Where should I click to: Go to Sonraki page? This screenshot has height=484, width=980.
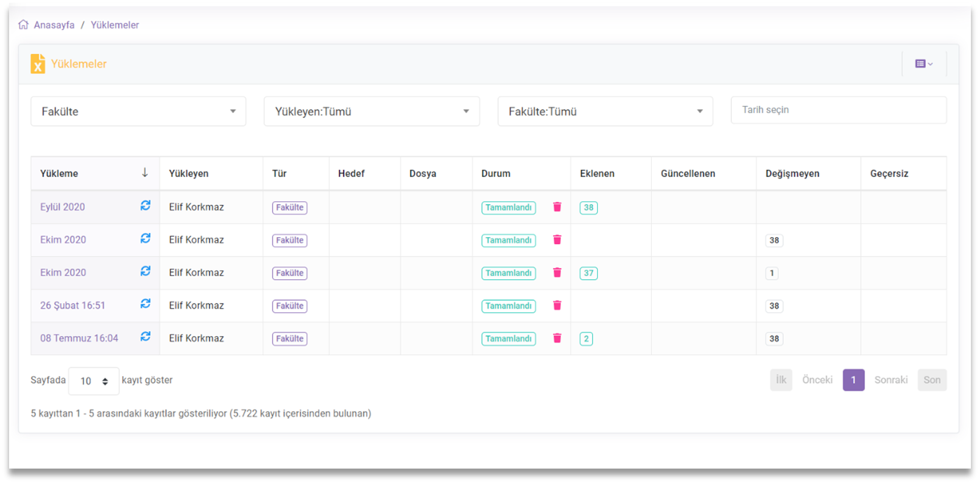click(890, 380)
